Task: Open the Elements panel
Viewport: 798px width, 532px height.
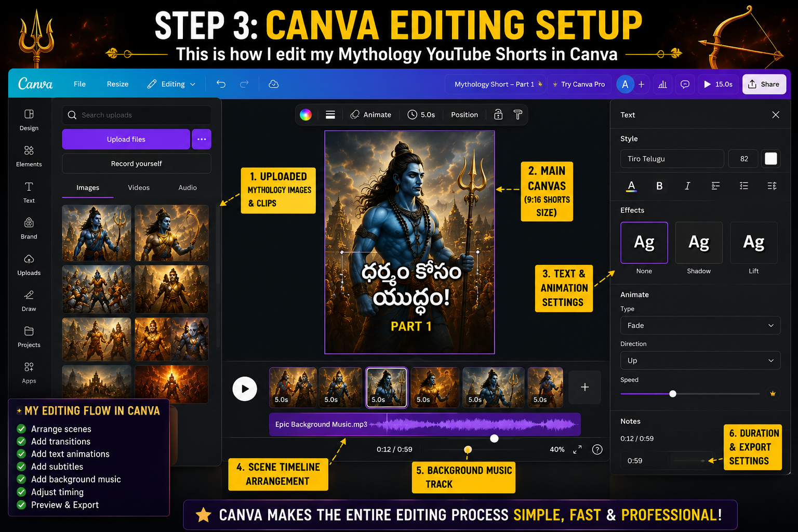Action: click(29, 156)
